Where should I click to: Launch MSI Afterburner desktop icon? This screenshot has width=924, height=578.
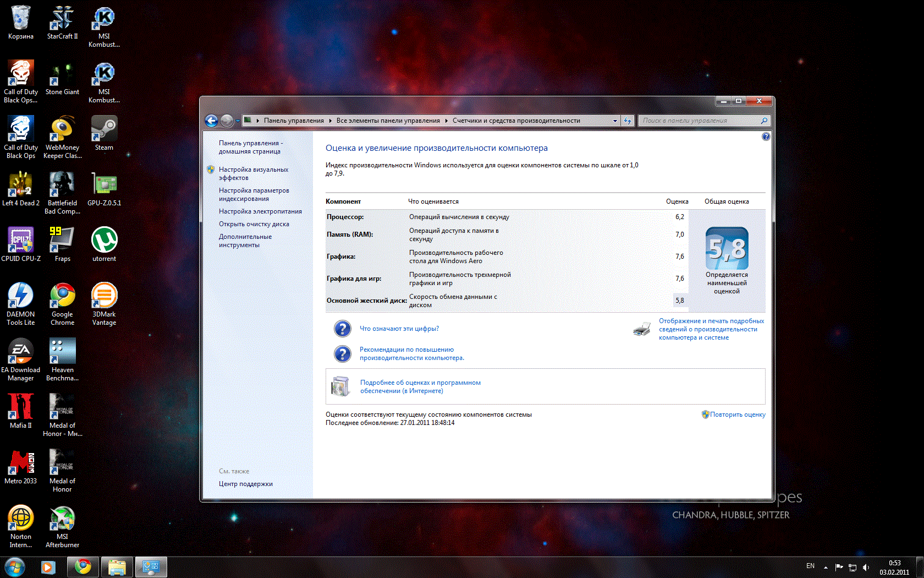[62, 526]
